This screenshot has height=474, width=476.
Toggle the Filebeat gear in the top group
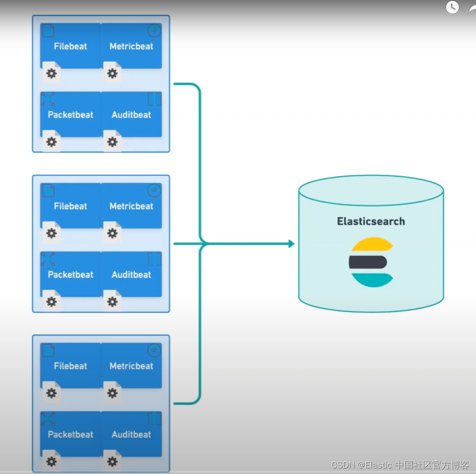(x=51, y=73)
